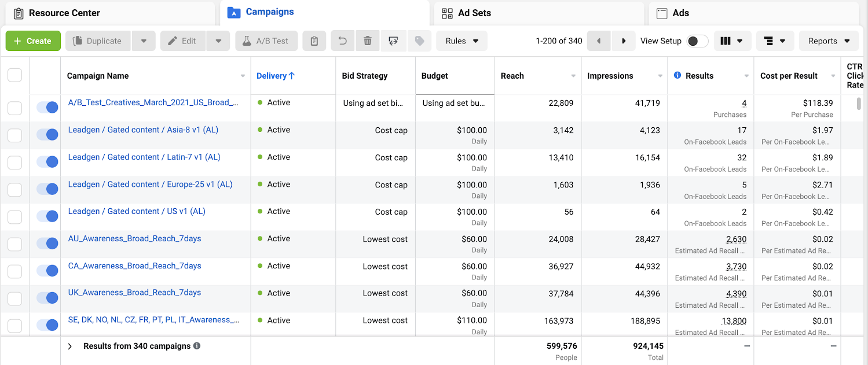Image resolution: width=868 pixels, height=365 pixels.
Task: Click the Copy campaigns icon
Action: tap(314, 40)
